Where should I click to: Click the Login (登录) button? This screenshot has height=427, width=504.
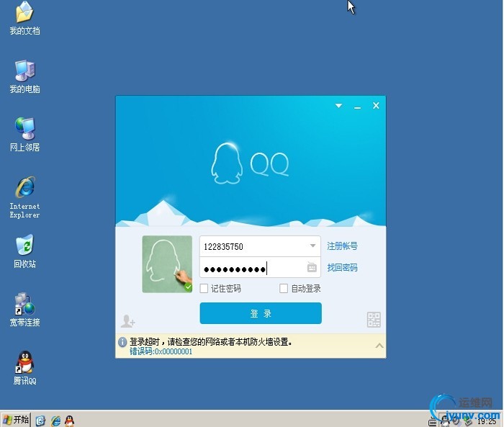coord(261,313)
